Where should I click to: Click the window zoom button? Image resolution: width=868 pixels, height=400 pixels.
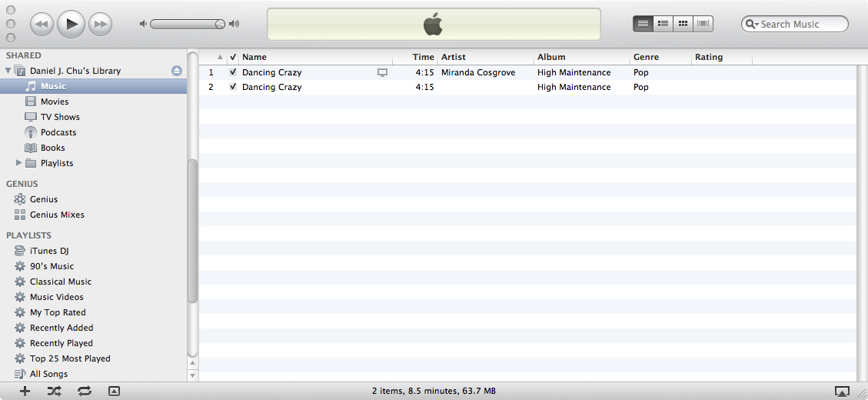10,38
